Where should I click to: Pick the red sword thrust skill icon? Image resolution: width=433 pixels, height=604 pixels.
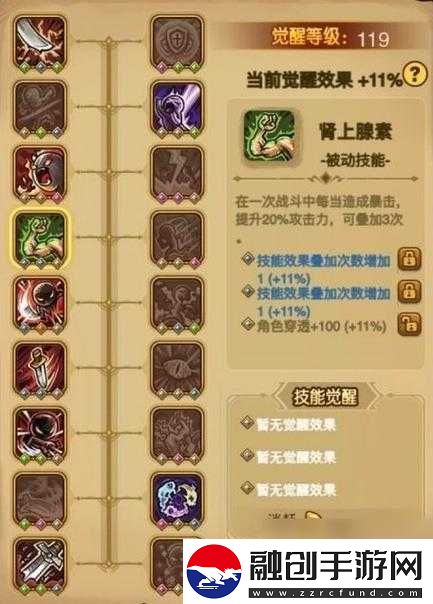pos(40,370)
